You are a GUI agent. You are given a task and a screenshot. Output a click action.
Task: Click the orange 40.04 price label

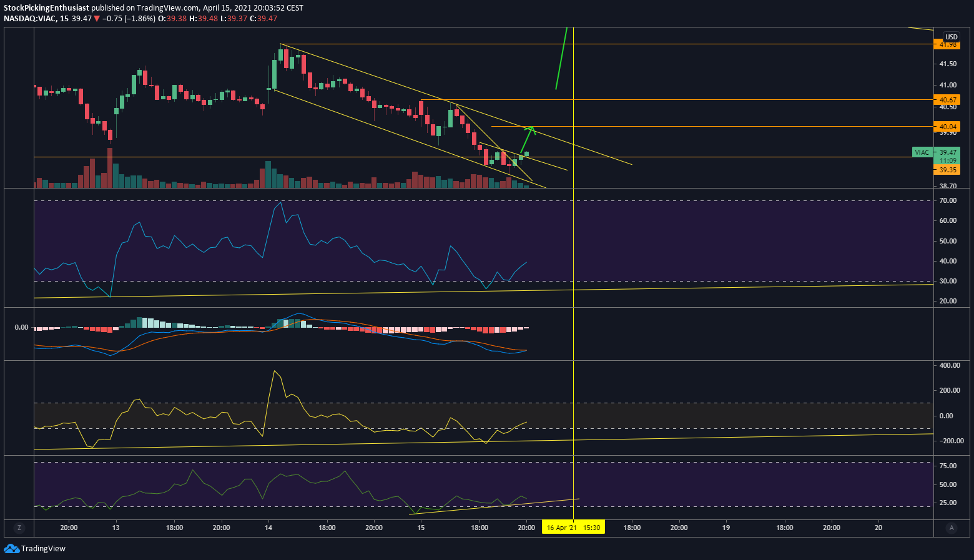pyautogui.click(x=947, y=127)
